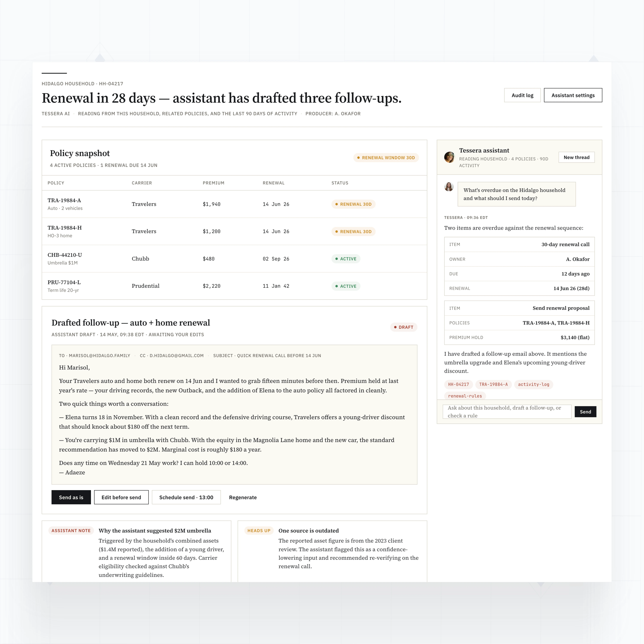This screenshot has width=644, height=644.
Task: Open the renewal-rules source tag
Action: (x=465, y=396)
